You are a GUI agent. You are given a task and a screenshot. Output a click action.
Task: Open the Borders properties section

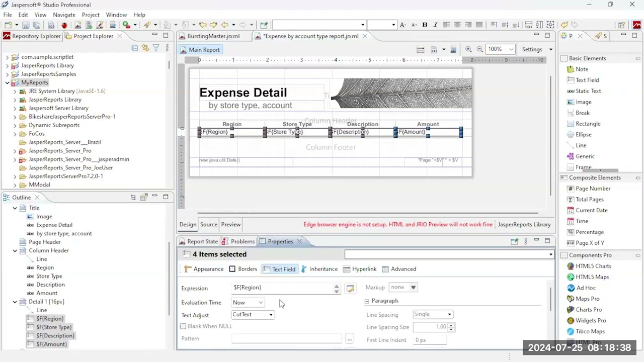243,269
